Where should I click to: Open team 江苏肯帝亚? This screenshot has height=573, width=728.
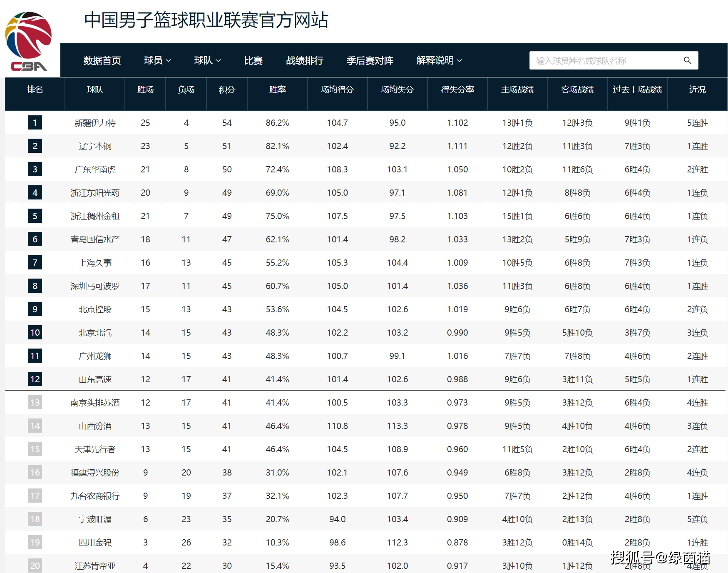pos(95,566)
